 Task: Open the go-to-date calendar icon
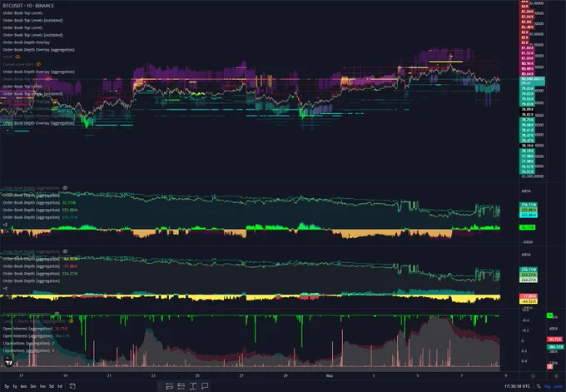[72, 386]
